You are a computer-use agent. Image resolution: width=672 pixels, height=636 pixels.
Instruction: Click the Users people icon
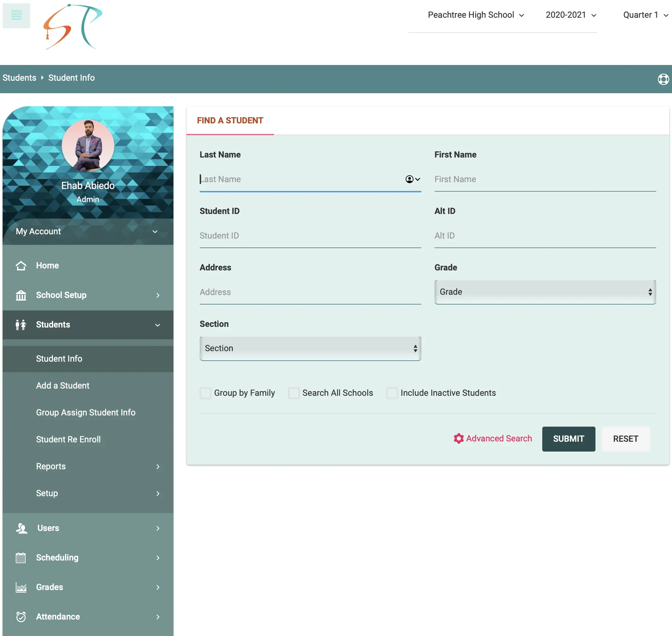pyautogui.click(x=22, y=528)
